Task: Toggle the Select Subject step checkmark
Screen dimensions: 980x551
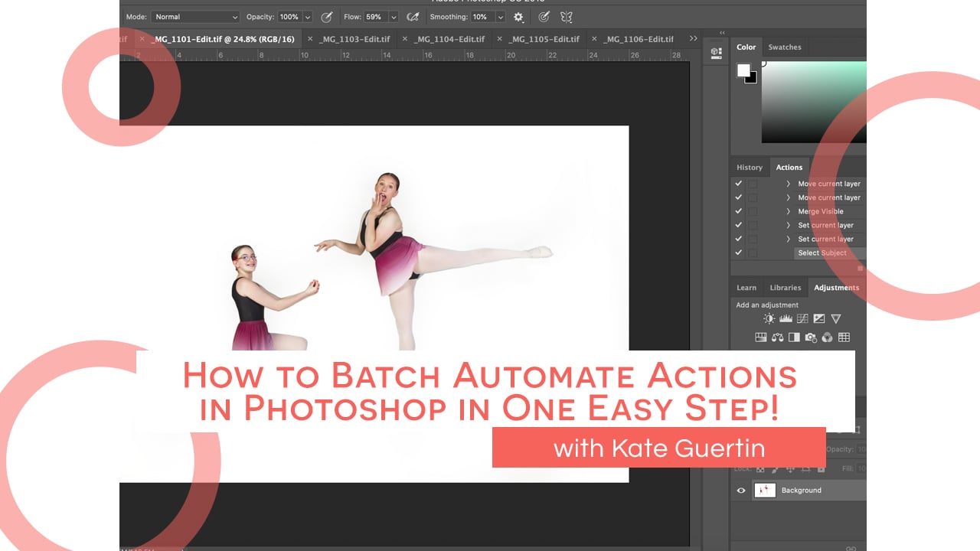Action: pos(738,253)
